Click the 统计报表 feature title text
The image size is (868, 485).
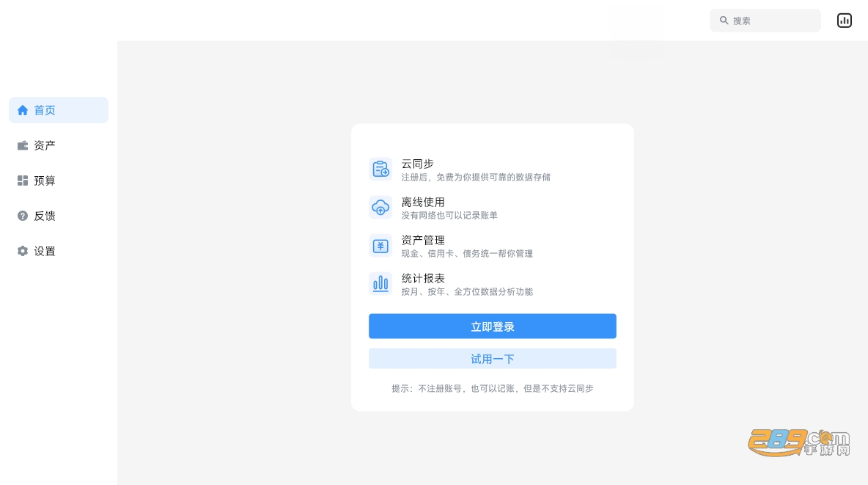[x=423, y=278]
